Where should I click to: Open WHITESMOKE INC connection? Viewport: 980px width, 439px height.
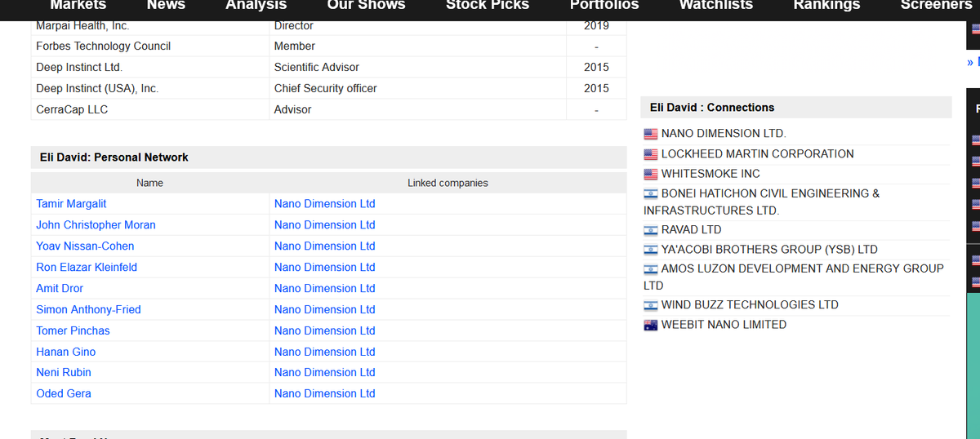tap(710, 174)
